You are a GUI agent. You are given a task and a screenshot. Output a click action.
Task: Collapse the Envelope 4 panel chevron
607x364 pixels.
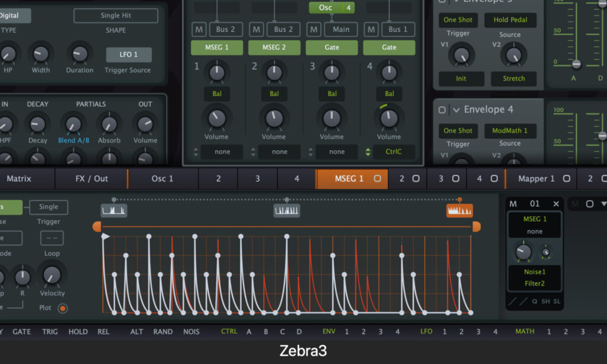(x=456, y=110)
